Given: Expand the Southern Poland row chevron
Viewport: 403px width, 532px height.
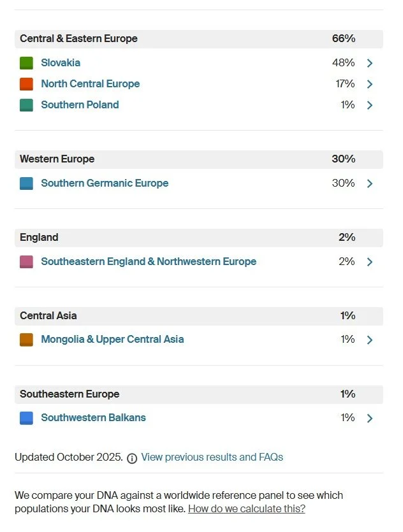Looking at the screenshot, I should coord(370,105).
